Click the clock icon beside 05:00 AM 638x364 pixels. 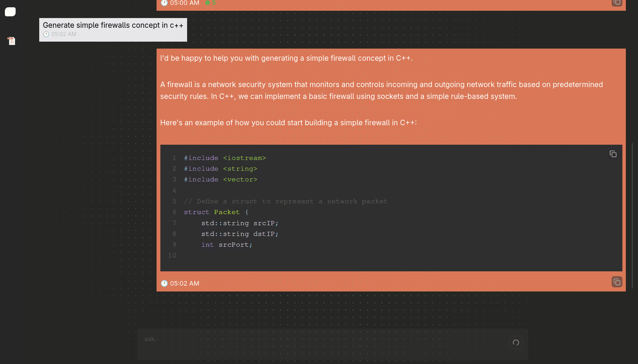[164, 3]
